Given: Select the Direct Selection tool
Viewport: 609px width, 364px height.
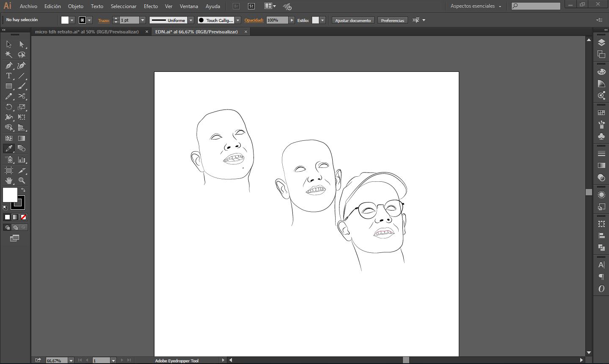Looking at the screenshot, I should [22, 44].
